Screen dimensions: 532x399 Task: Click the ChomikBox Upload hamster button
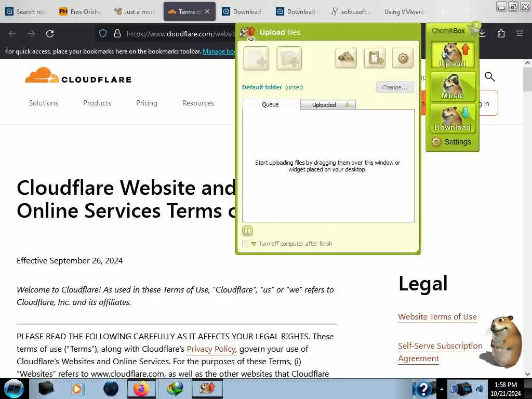[x=453, y=54]
